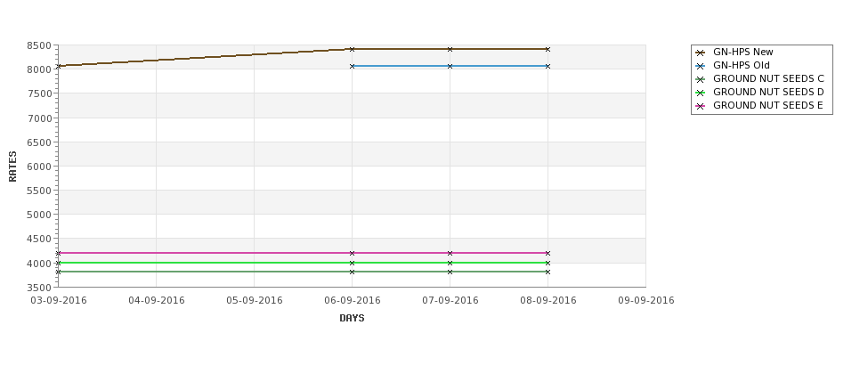Click GROUND NUT SEEDS E point on 06-09-2016
The image size is (868, 382).
coord(352,253)
